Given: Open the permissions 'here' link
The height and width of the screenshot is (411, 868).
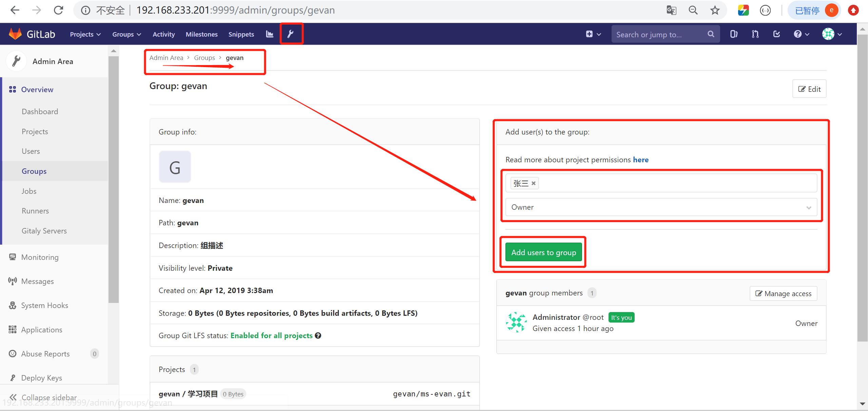Looking at the screenshot, I should coord(640,160).
